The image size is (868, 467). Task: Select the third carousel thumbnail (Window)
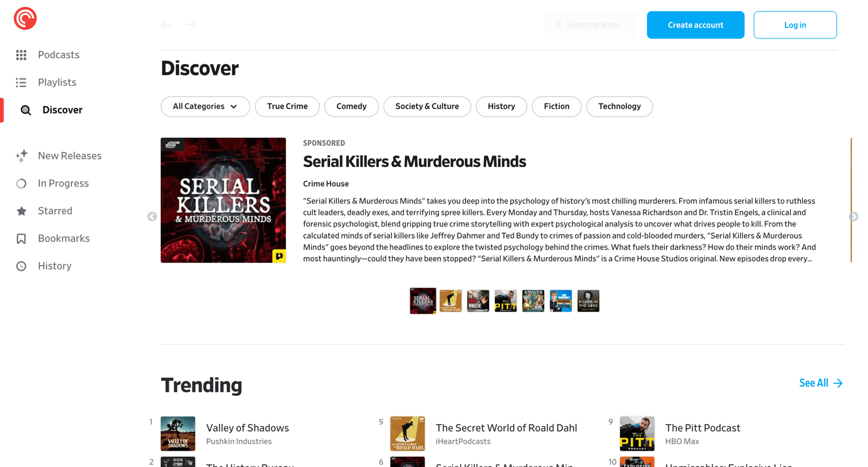point(478,301)
